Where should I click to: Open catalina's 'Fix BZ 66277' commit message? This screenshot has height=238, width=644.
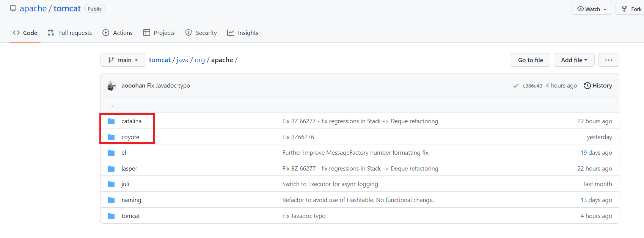click(x=360, y=121)
